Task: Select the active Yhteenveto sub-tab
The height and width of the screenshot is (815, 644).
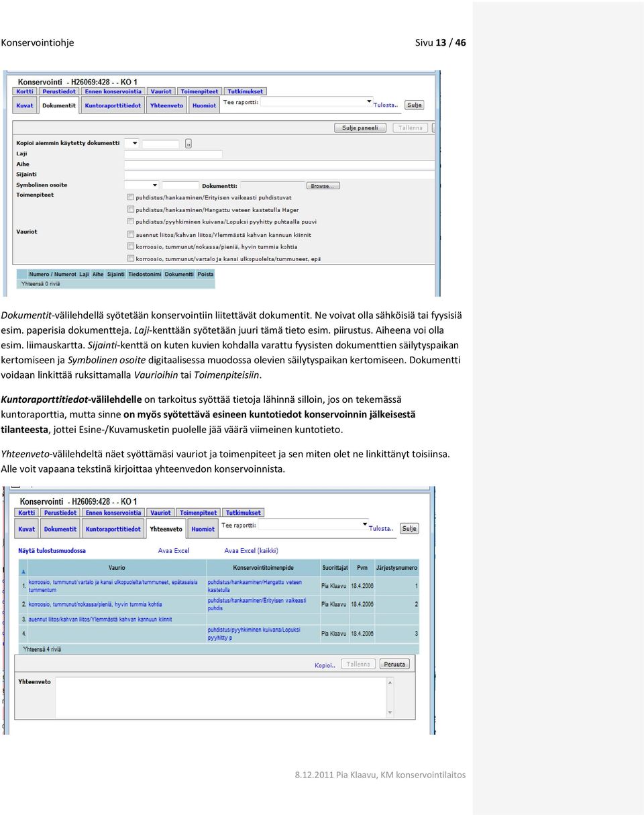Action: point(166,529)
